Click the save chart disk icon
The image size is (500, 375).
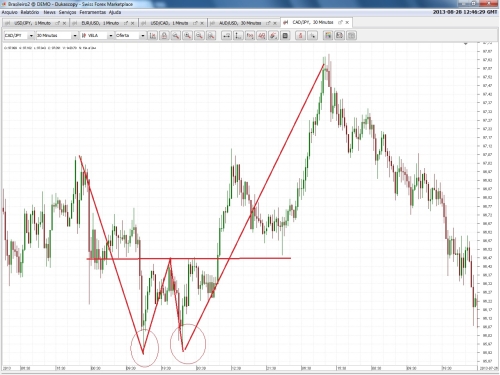point(339,35)
